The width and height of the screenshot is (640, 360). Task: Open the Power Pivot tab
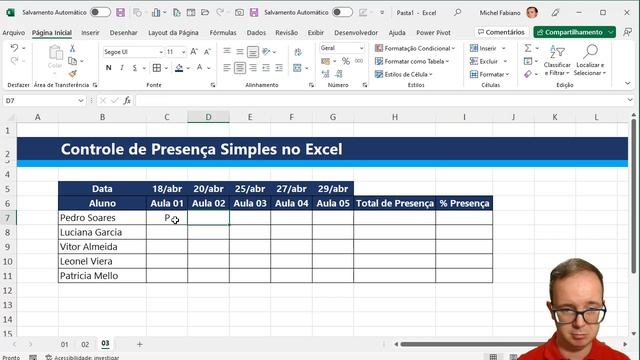point(433,33)
